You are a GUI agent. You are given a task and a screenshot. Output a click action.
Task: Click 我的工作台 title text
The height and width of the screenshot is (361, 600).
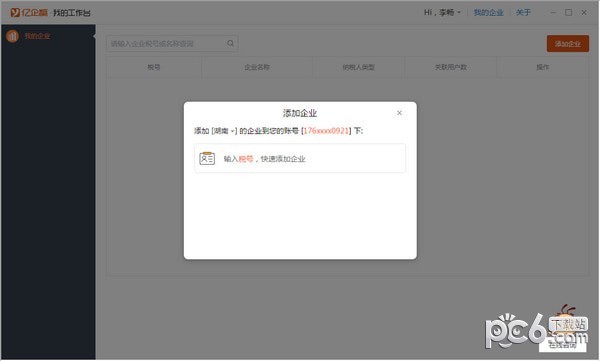(x=72, y=13)
